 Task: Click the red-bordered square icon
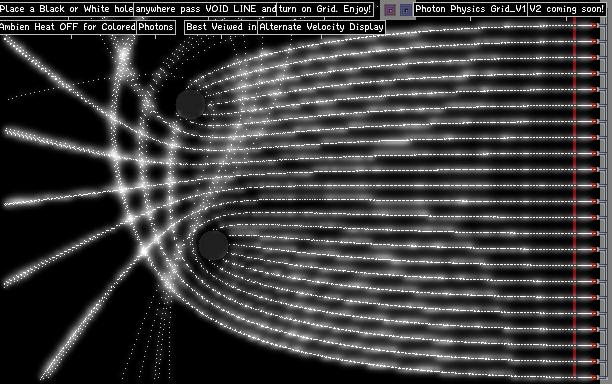390,10
